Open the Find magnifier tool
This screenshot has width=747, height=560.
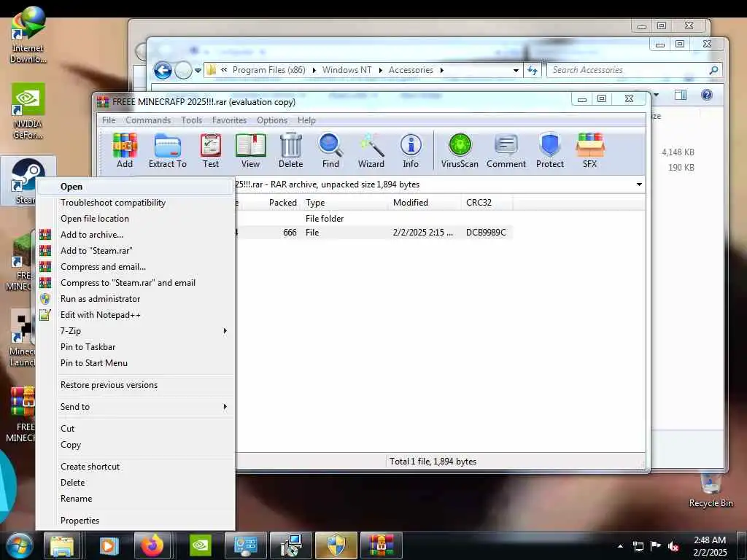(x=330, y=150)
